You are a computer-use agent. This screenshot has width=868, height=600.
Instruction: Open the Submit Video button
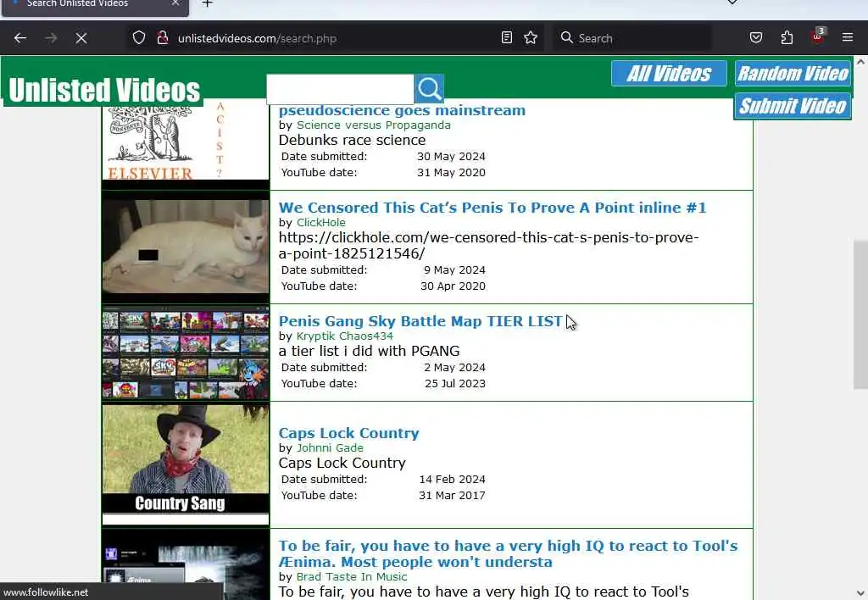coord(793,106)
